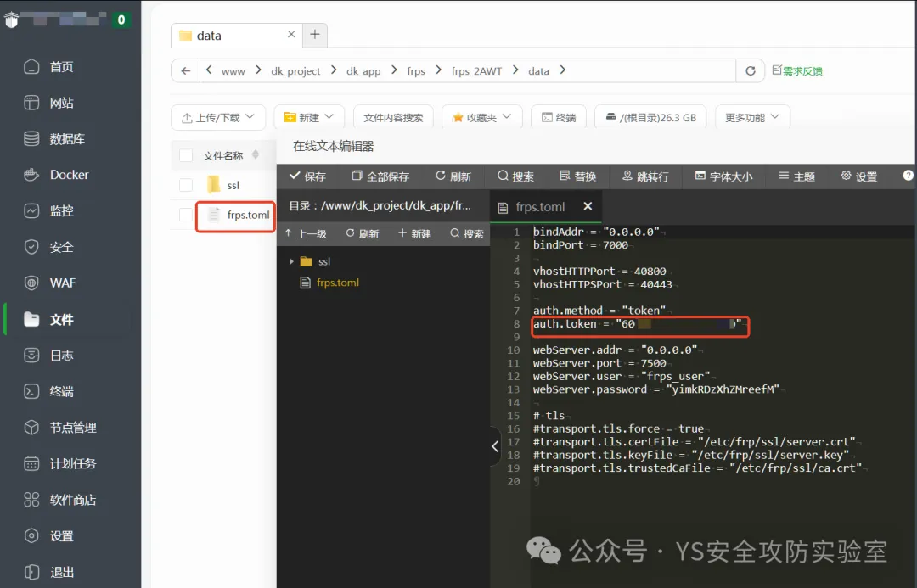Click 替换 replace in editor toolbar
This screenshot has height=588, width=917.
tap(578, 176)
